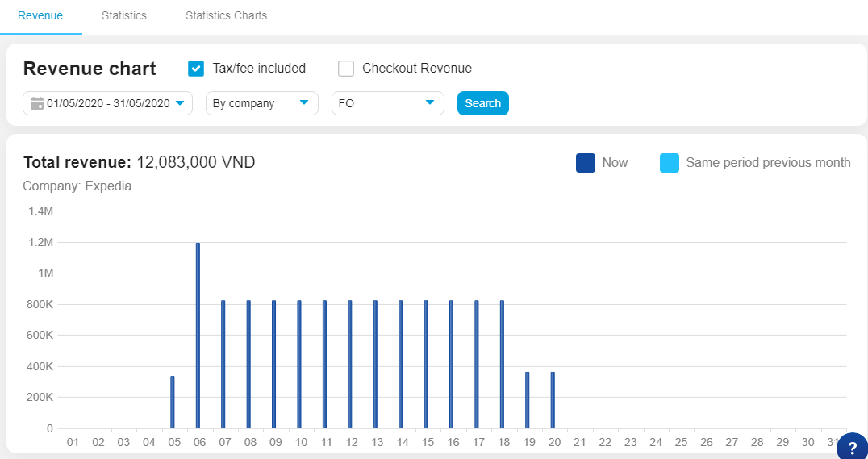Click the revenue bar for day 20
868x459 pixels.
point(553,400)
